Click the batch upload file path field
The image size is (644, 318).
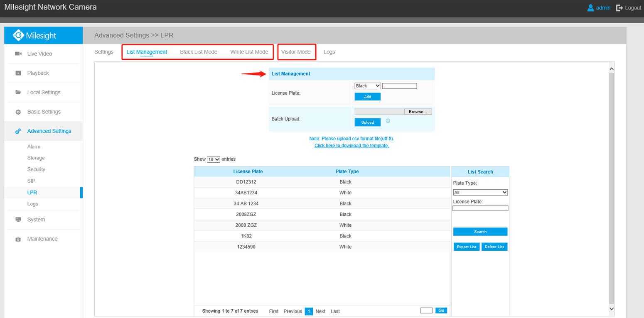[379, 112]
